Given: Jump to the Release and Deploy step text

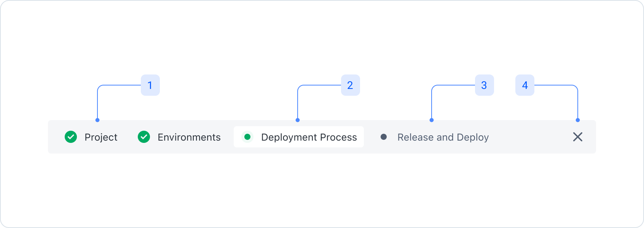Looking at the screenshot, I should [443, 137].
